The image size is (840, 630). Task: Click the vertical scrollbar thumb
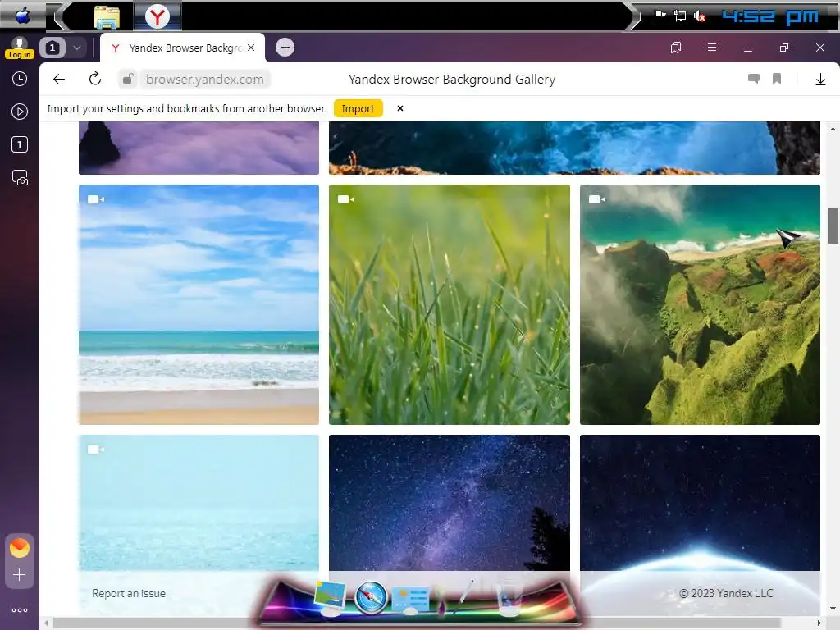[833, 225]
